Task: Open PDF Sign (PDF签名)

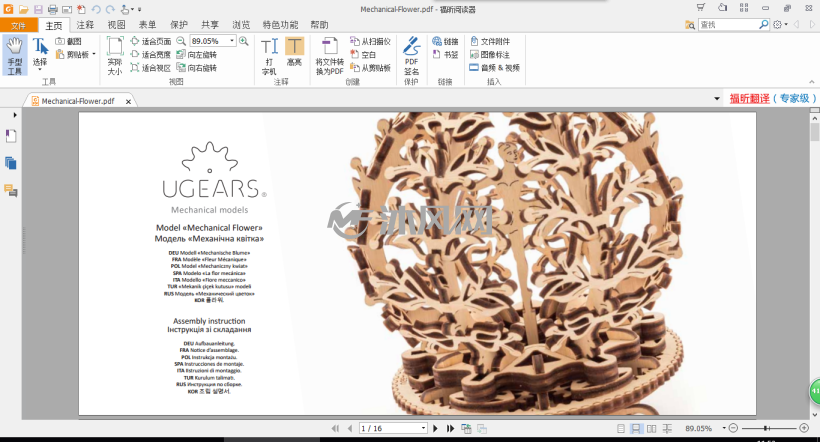Action: (x=412, y=56)
